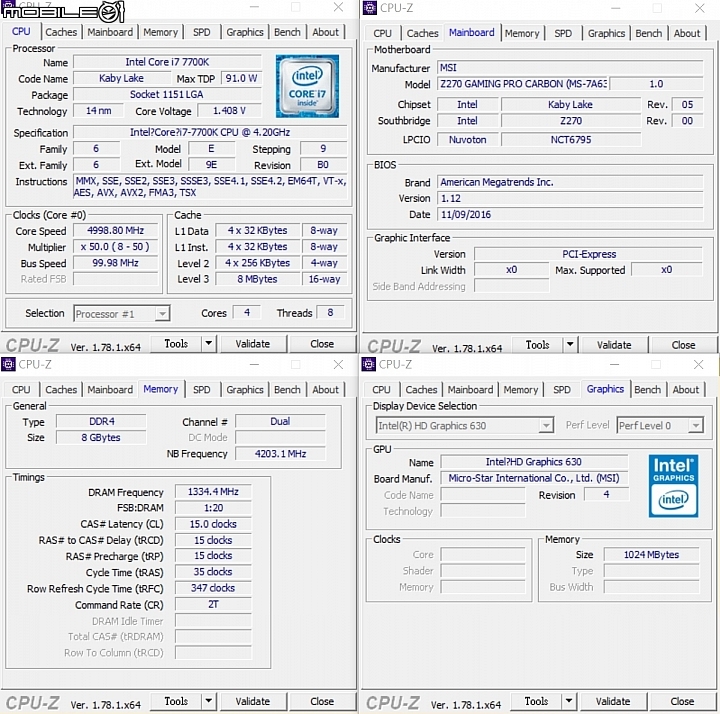Click the Intel Graphics logo in Graphics window
Image resolution: width=720 pixels, height=714 pixels.
pos(673,486)
